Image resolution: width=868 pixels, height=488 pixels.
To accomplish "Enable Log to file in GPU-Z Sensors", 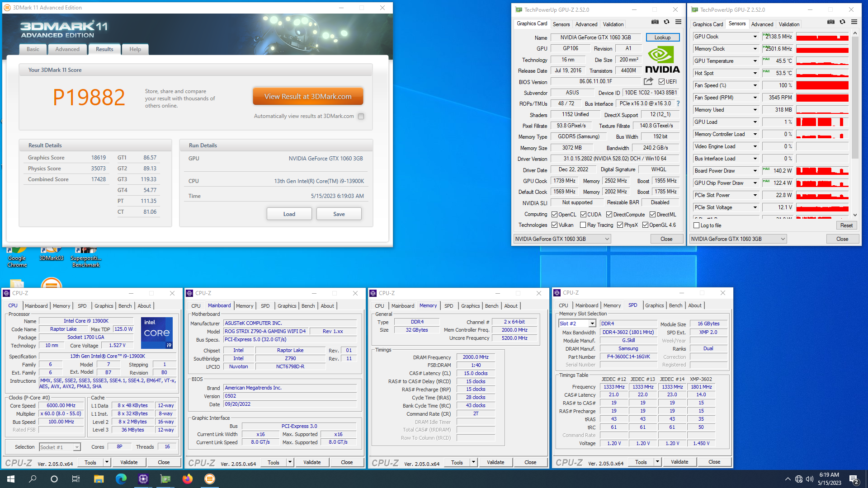I will pyautogui.click(x=696, y=225).
